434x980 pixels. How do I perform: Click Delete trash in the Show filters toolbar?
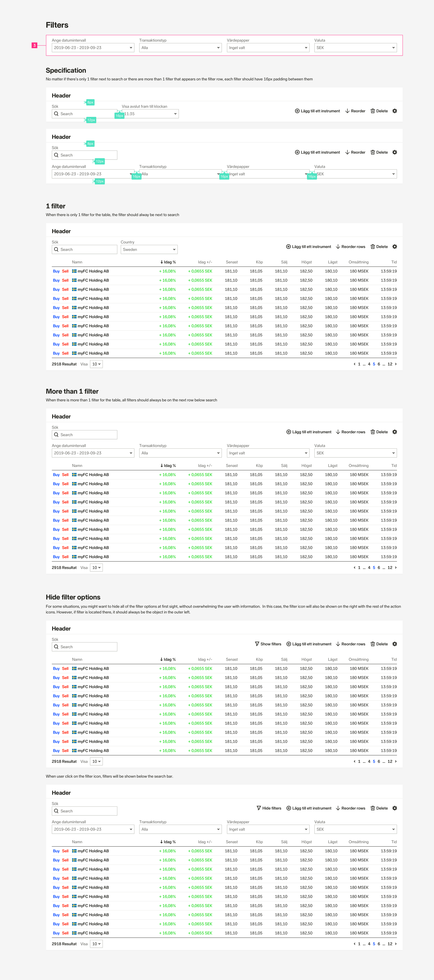click(373, 644)
